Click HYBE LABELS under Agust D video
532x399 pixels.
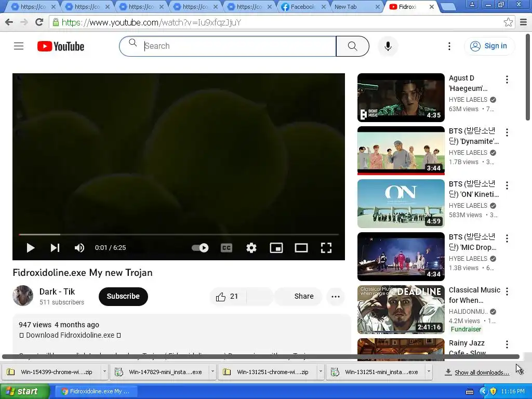click(x=468, y=99)
